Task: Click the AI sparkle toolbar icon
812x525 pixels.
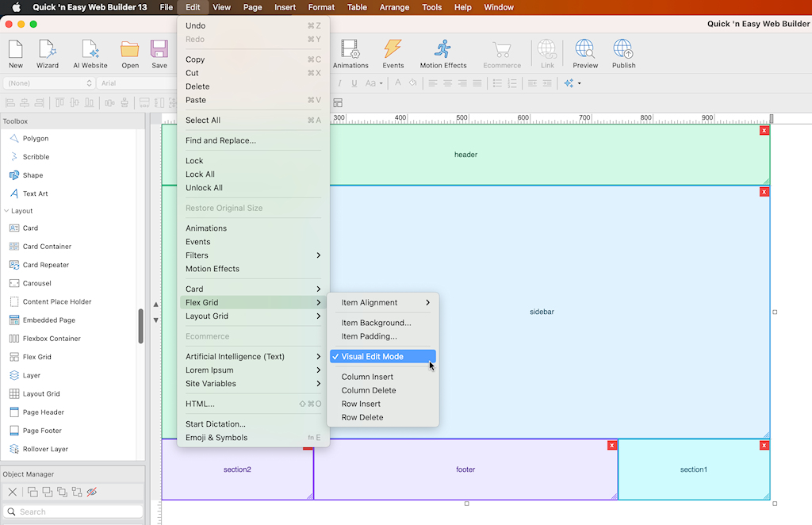Action: pyautogui.click(x=569, y=82)
